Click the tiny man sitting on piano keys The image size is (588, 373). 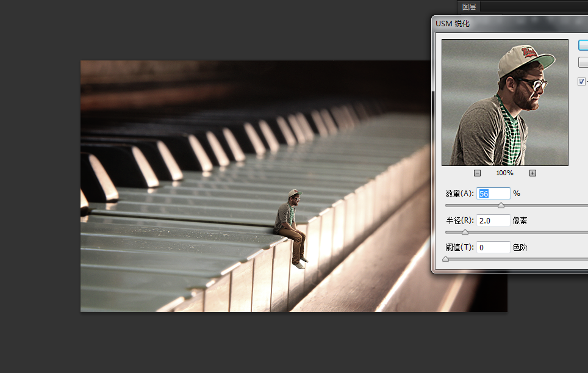pos(291,229)
